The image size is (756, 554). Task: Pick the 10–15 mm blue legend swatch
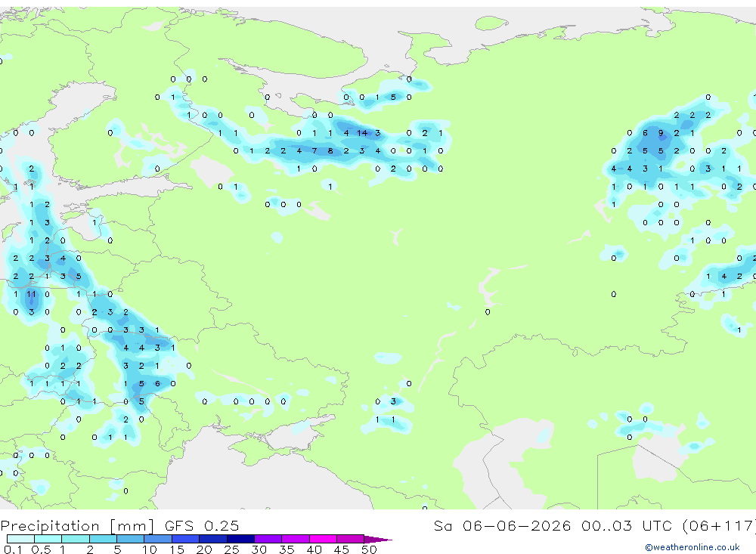pos(158,539)
